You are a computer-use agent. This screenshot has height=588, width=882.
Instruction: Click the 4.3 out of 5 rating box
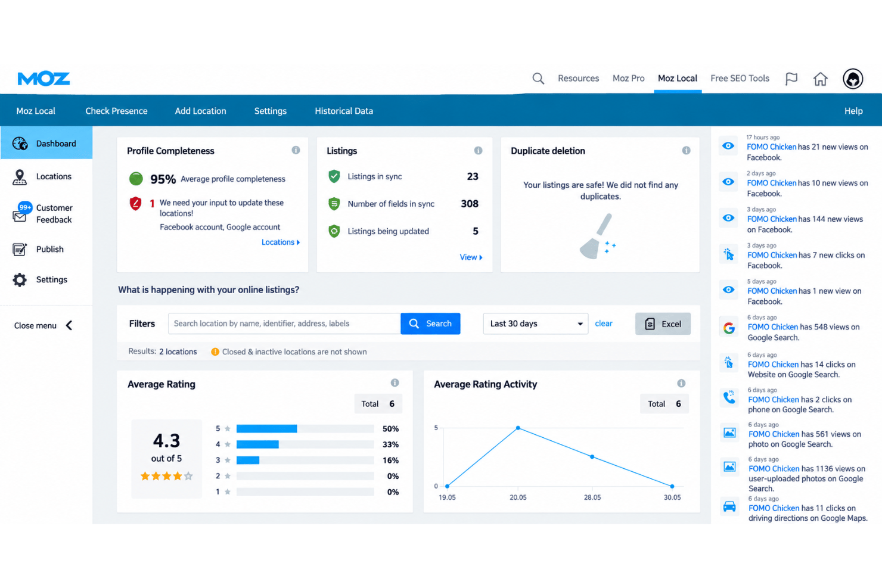[166, 459]
